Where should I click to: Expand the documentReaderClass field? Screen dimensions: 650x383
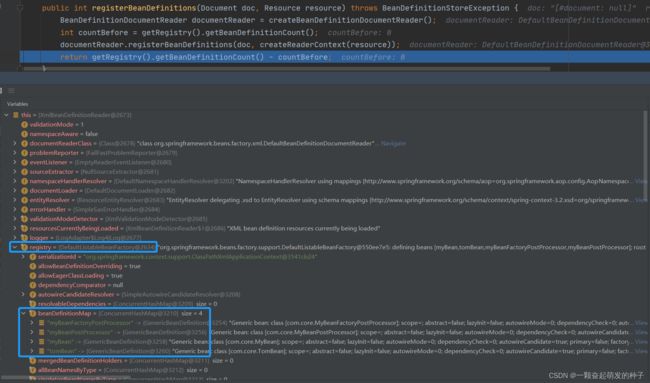[x=15, y=143]
